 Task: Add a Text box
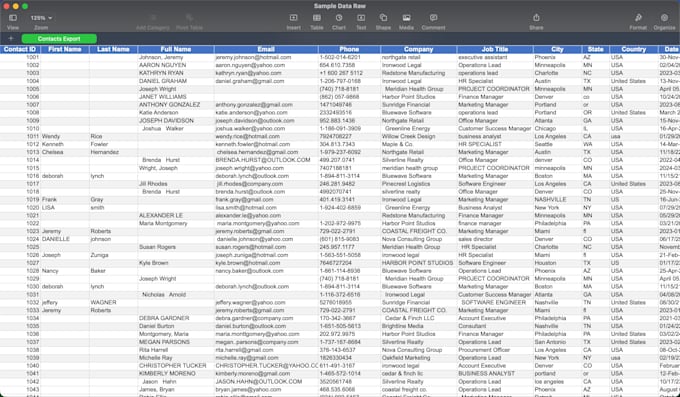coord(361,18)
